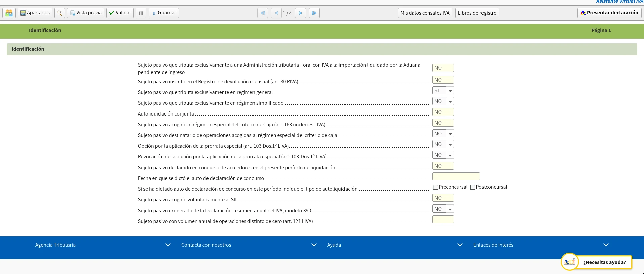Viewport: 644px width, 274px height.
Task: Click the ADI virtual assistant icon
Action: pos(569,262)
